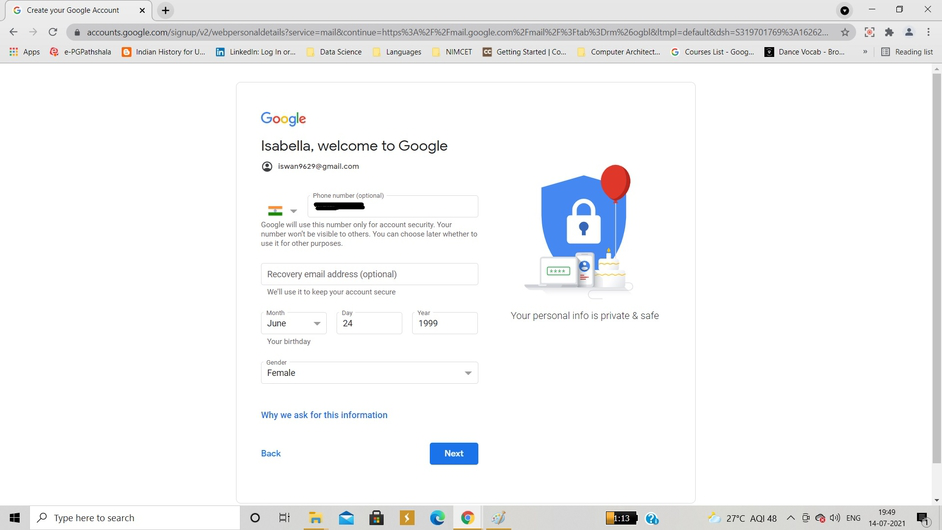
Task: Open the Reading list
Action: 907,52
